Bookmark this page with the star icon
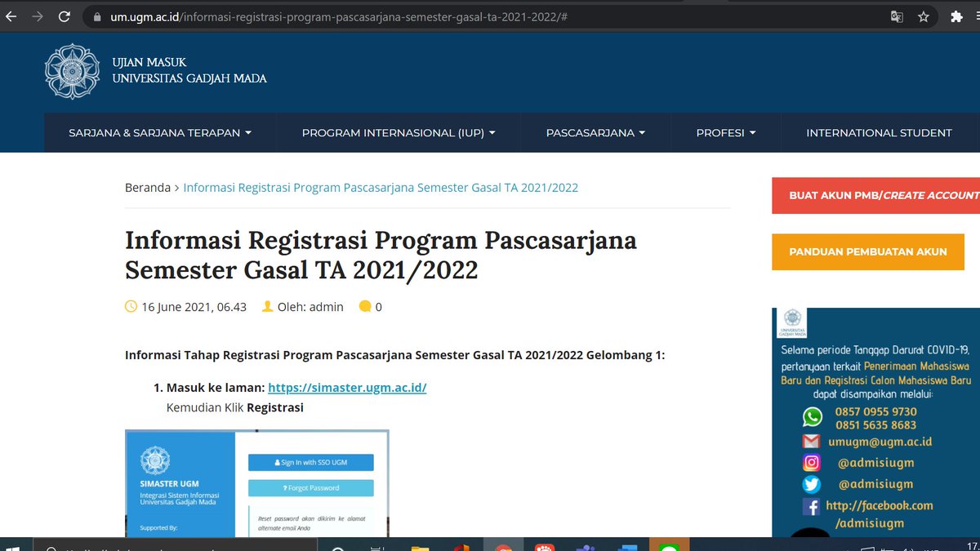The image size is (980, 551). coord(924,16)
